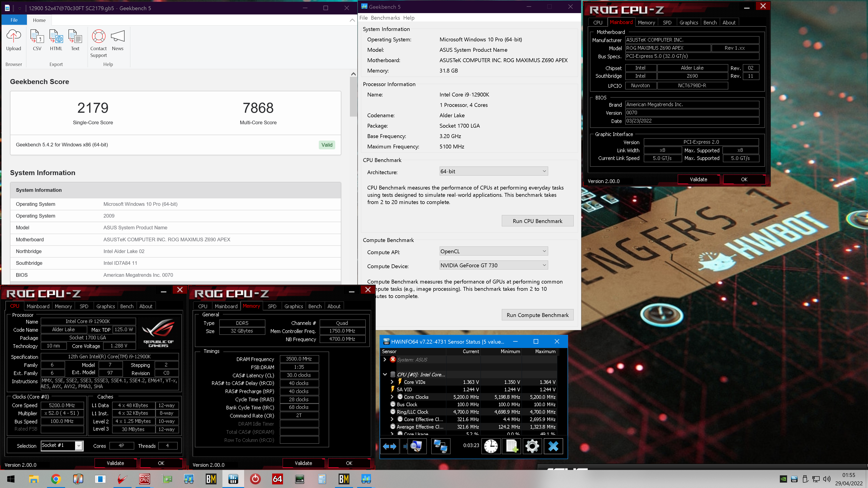Click Run Compute Benchmark button
This screenshot has height=488, width=868.
pyautogui.click(x=538, y=315)
